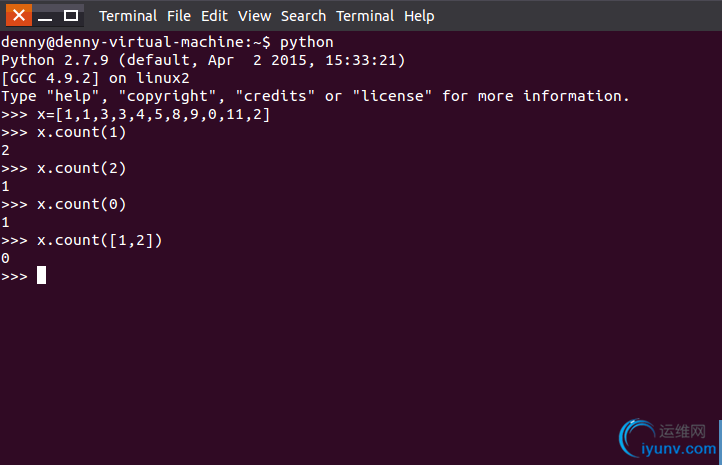Maximize the terminal window
The width and height of the screenshot is (722, 465).
coord(70,16)
